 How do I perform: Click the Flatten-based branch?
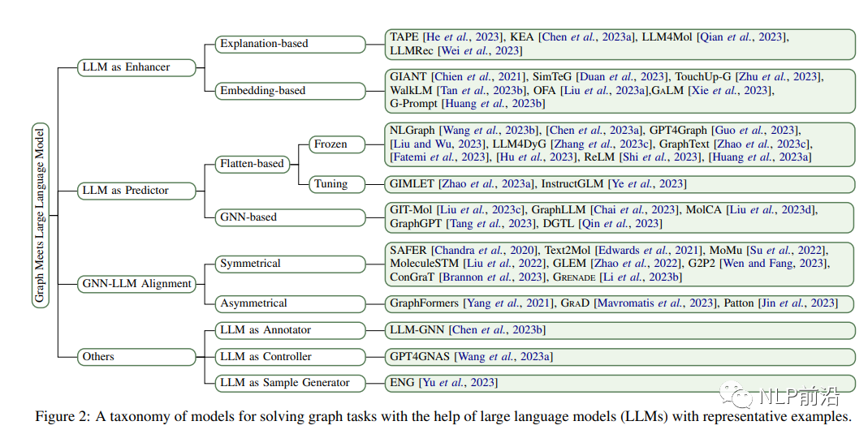pyautogui.click(x=252, y=164)
